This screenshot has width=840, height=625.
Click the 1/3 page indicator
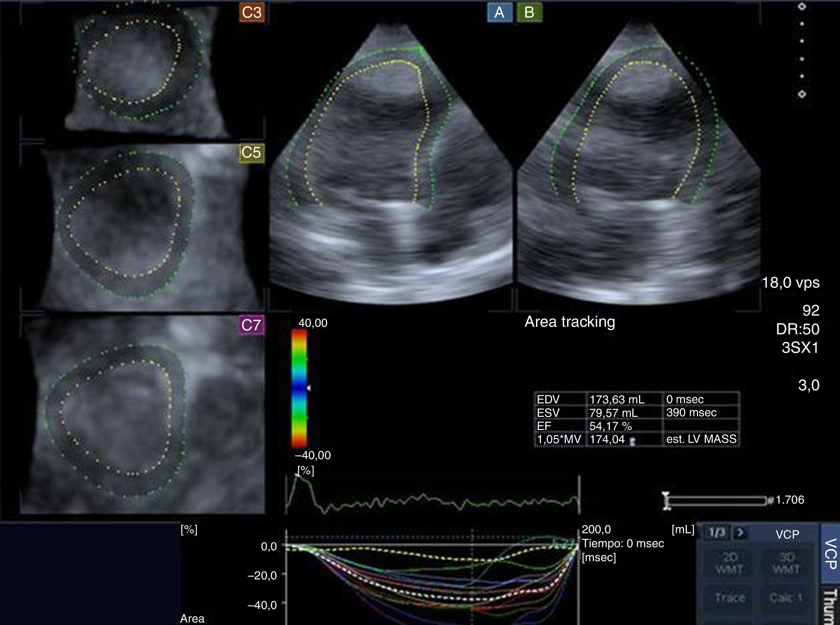tap(717, 533)
